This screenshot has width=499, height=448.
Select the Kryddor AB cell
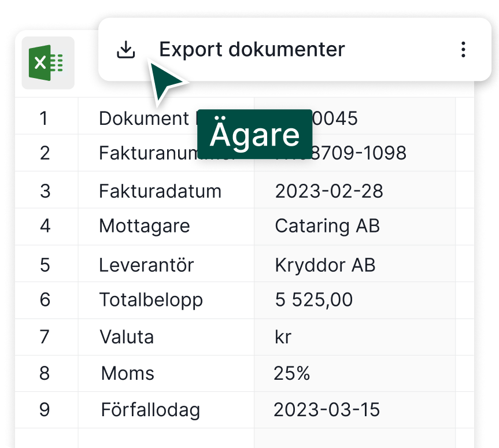click(x=325, y=265)
